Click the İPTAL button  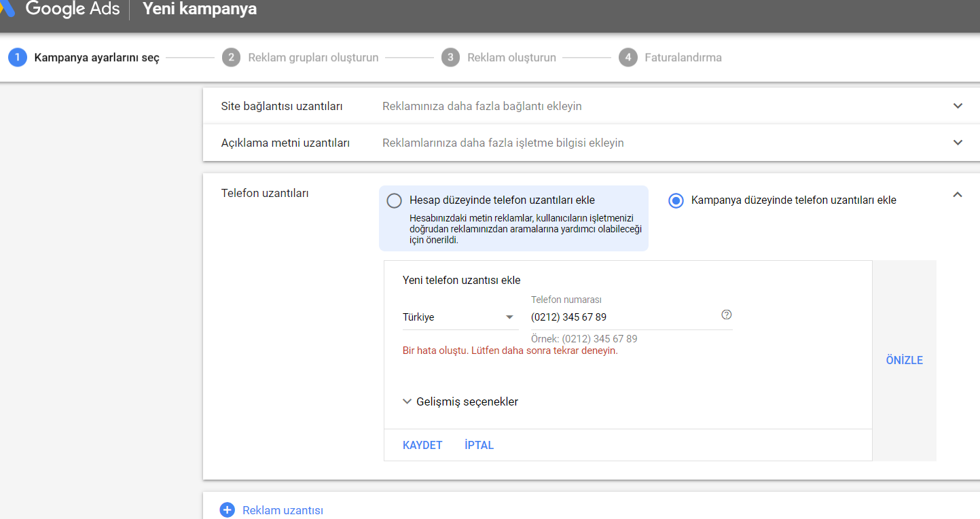pyautogui.click(x=479, y=446)
